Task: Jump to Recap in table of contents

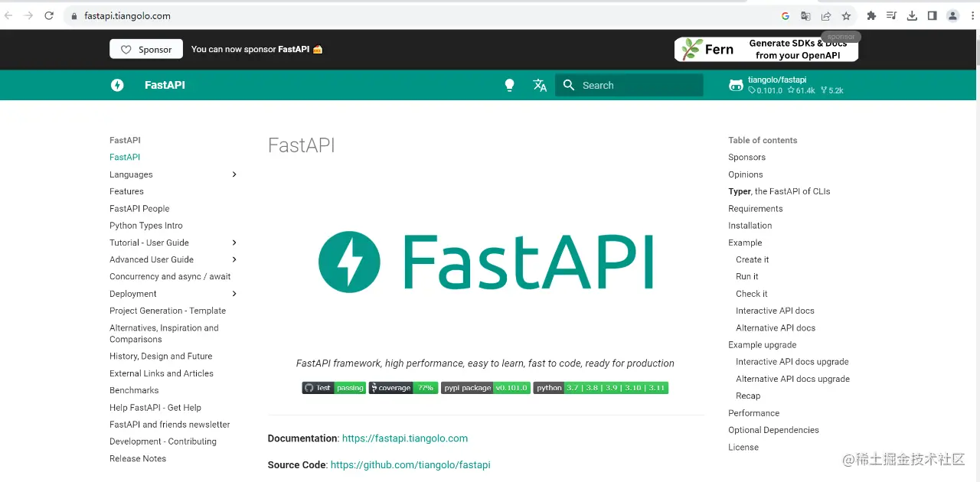Action: [x=748, y=396]
